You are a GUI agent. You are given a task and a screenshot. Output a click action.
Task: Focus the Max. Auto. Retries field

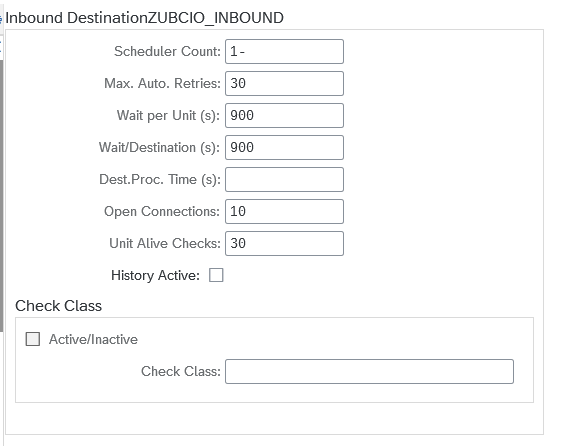point(284,84)
